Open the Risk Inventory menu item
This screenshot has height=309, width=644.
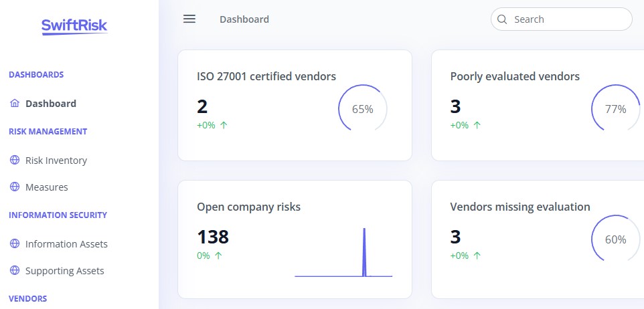(x=56, y=161)
